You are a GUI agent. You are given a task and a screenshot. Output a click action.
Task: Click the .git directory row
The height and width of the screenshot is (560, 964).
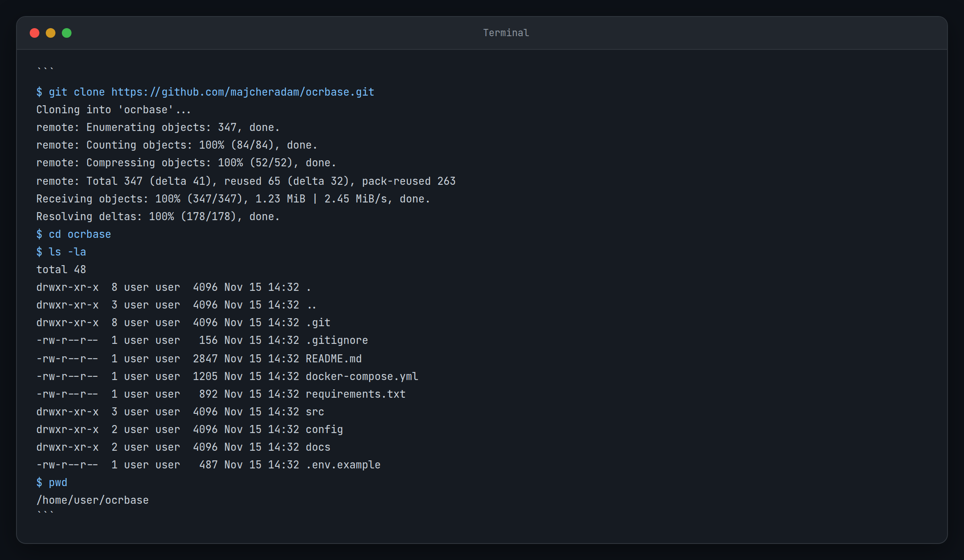pyautogui.click(x=183, y=323)
